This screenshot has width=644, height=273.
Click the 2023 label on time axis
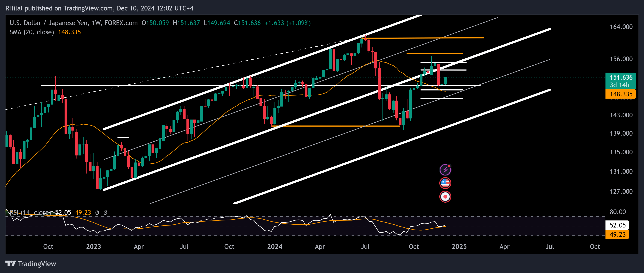(93, 246)
